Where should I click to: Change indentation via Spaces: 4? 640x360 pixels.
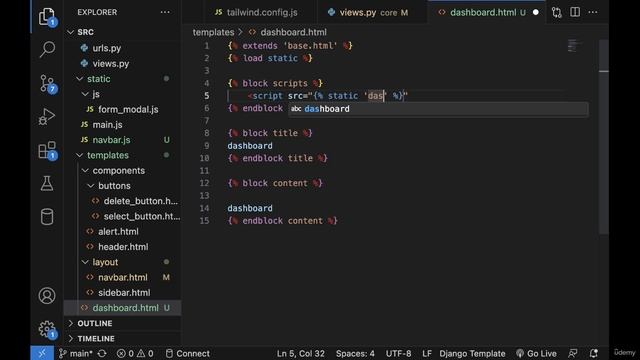coord(355,353)
